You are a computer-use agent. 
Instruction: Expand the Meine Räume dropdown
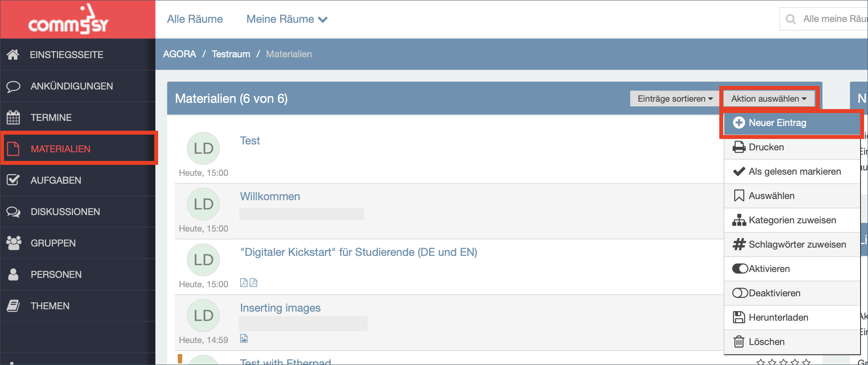287,19
